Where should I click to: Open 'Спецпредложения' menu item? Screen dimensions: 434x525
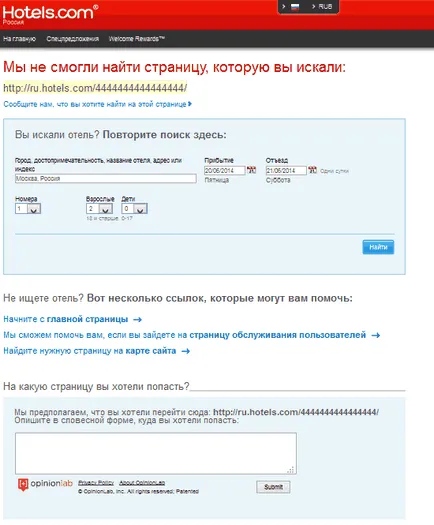[73, 39]
